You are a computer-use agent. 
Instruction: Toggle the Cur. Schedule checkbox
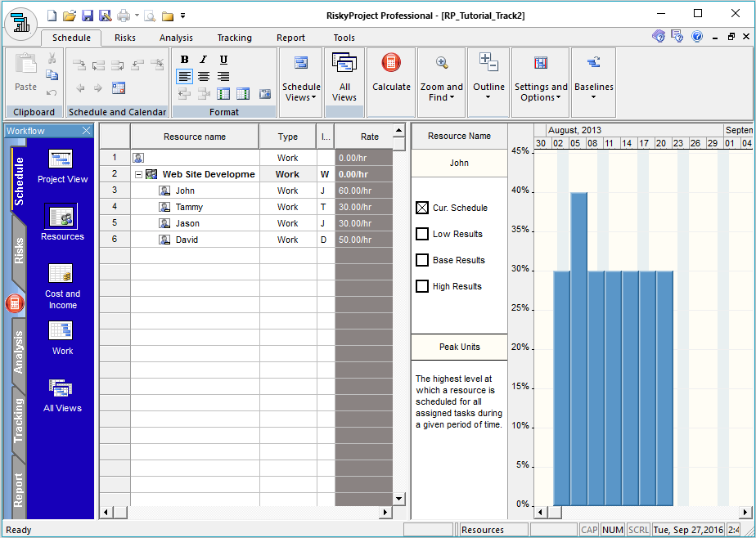coord(422,208)
